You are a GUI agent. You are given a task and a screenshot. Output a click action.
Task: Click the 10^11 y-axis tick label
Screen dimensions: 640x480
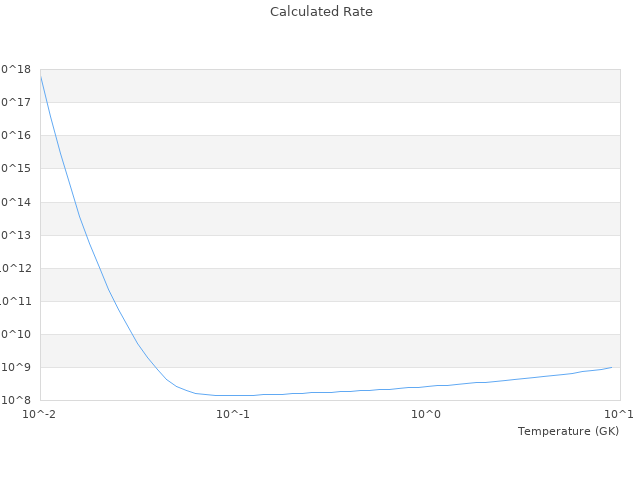click(16, 301)
